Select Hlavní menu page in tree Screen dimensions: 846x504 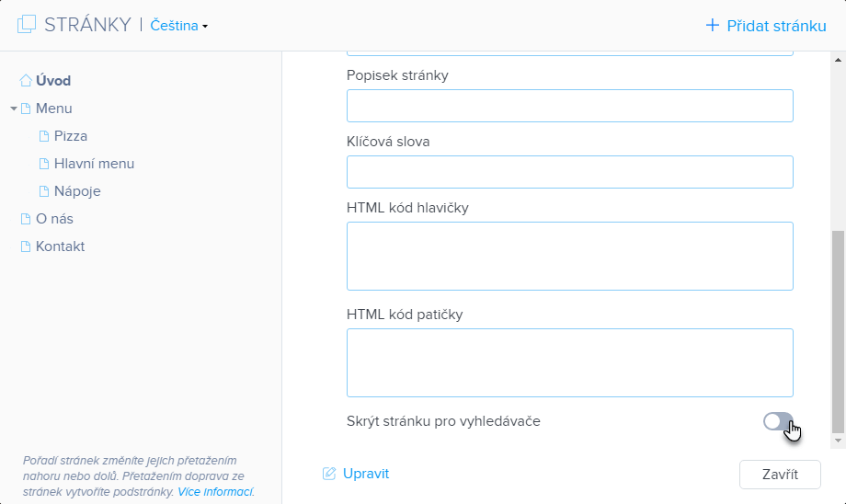[x=94, y=164]
